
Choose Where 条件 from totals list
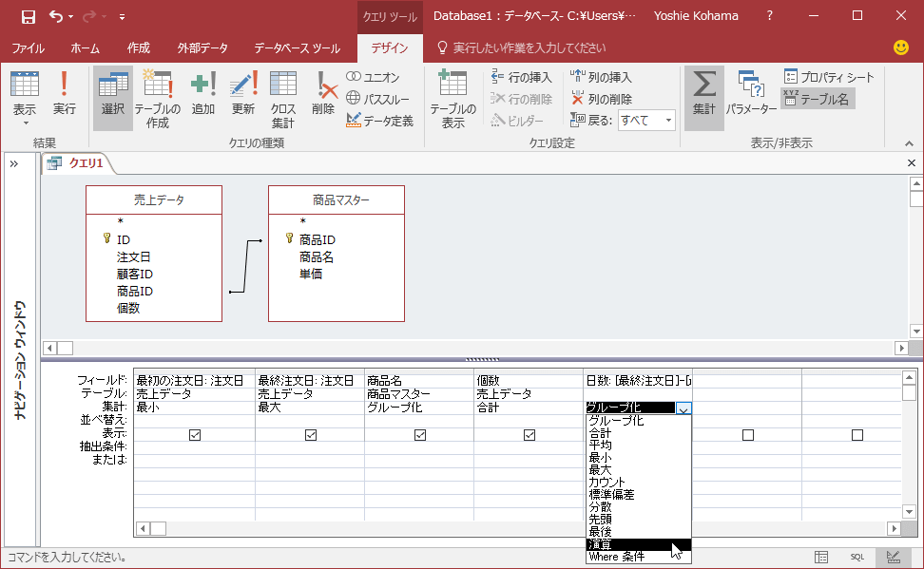pyautogui.click(x=638, y=558)
